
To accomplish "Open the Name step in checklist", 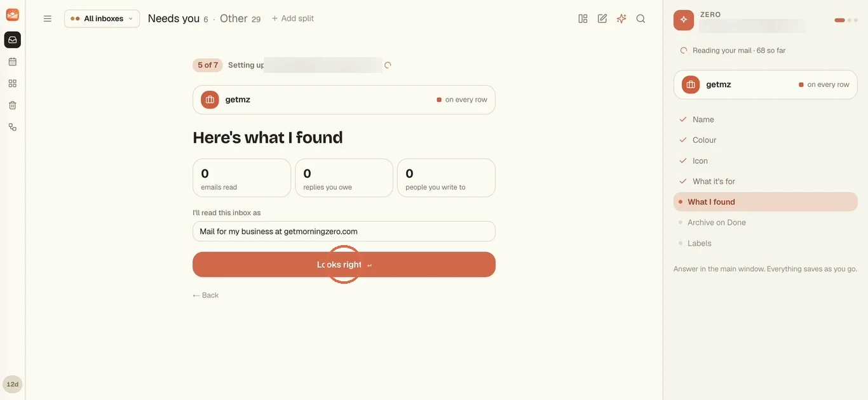I will point(766,119).
